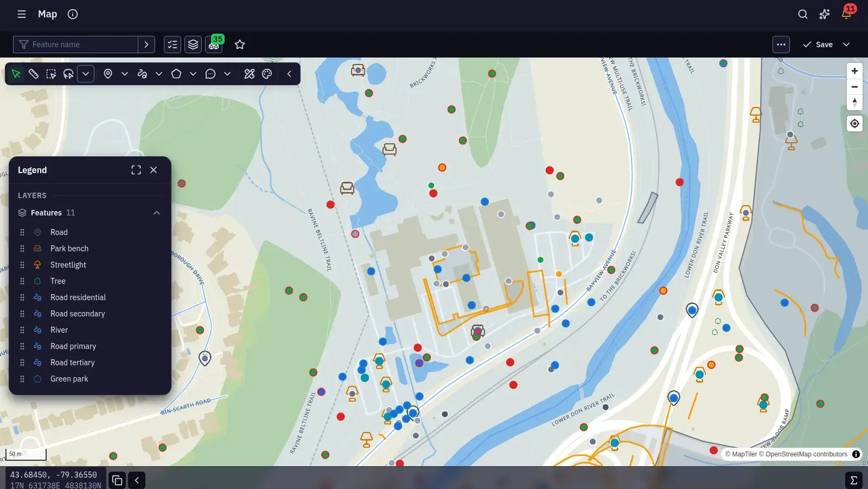Zoom out on the map
Screen dimensions: 868x489
[854, 87]
